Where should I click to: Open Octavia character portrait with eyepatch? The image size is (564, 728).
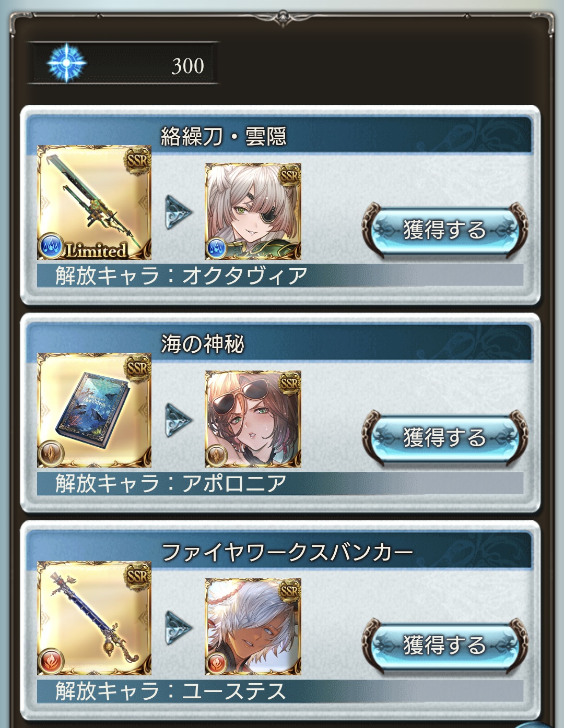[253, 211]
